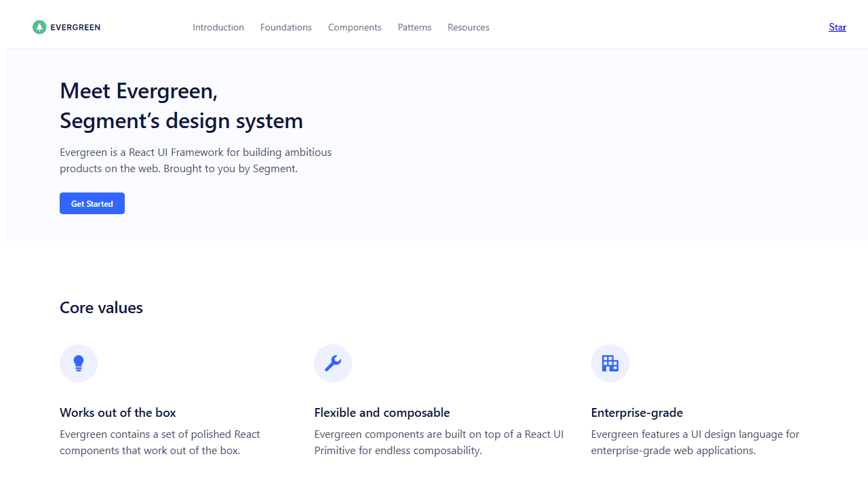Open the Foundations nav item
This screenshot has height=488, width=868.
coord(286,27)
